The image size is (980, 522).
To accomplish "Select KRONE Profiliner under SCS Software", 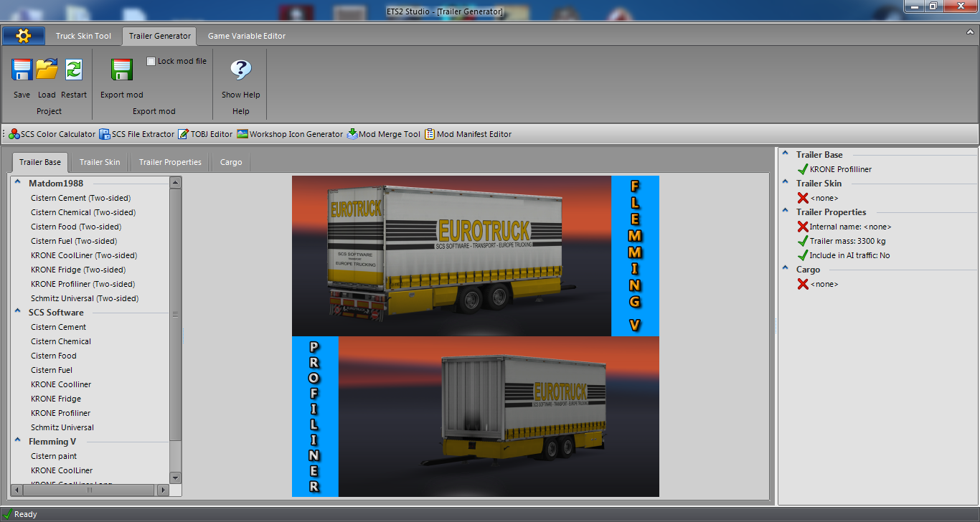I will 60,412.
